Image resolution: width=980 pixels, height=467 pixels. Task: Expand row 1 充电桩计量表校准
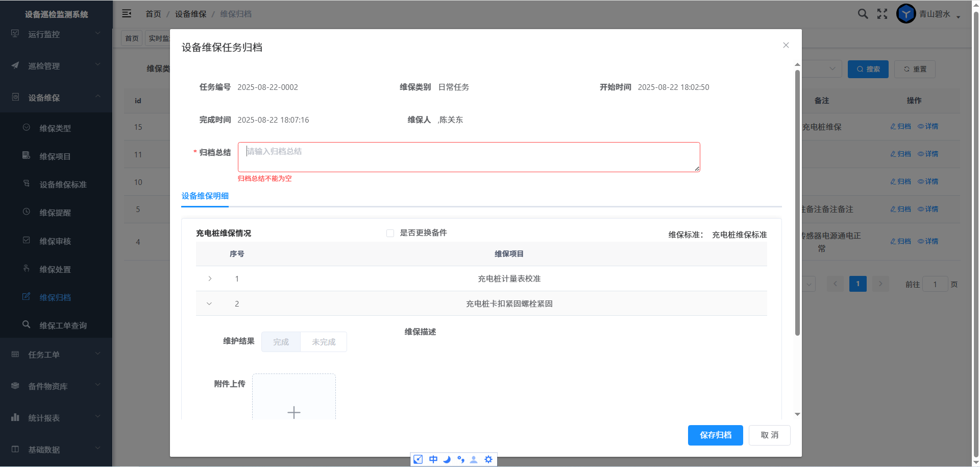tap(210, 279)
